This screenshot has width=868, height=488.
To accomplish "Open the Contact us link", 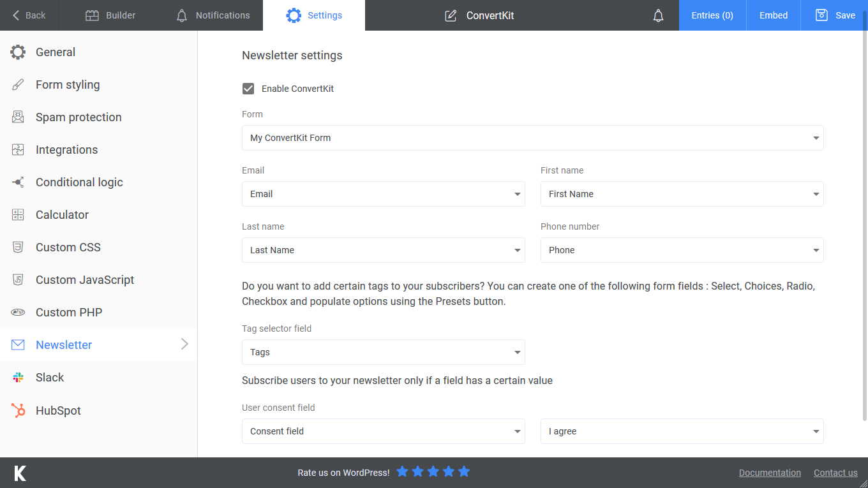I will pos(835,473).
